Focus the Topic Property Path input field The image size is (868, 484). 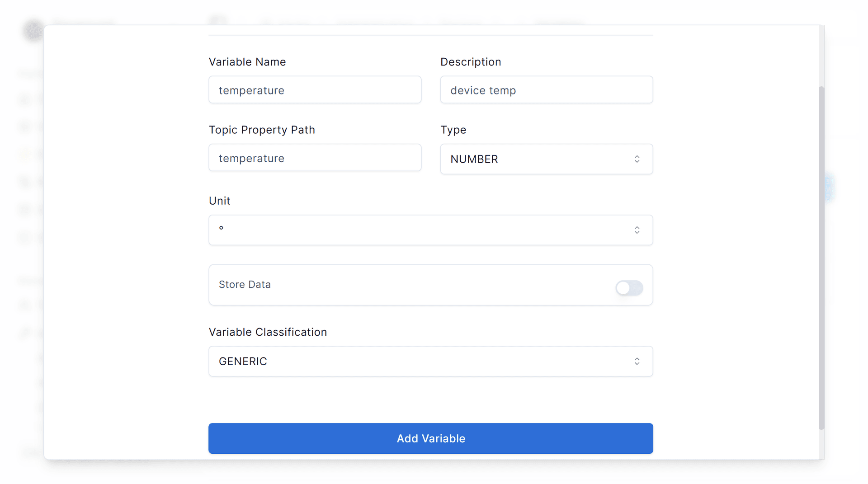tap(315, 158)
